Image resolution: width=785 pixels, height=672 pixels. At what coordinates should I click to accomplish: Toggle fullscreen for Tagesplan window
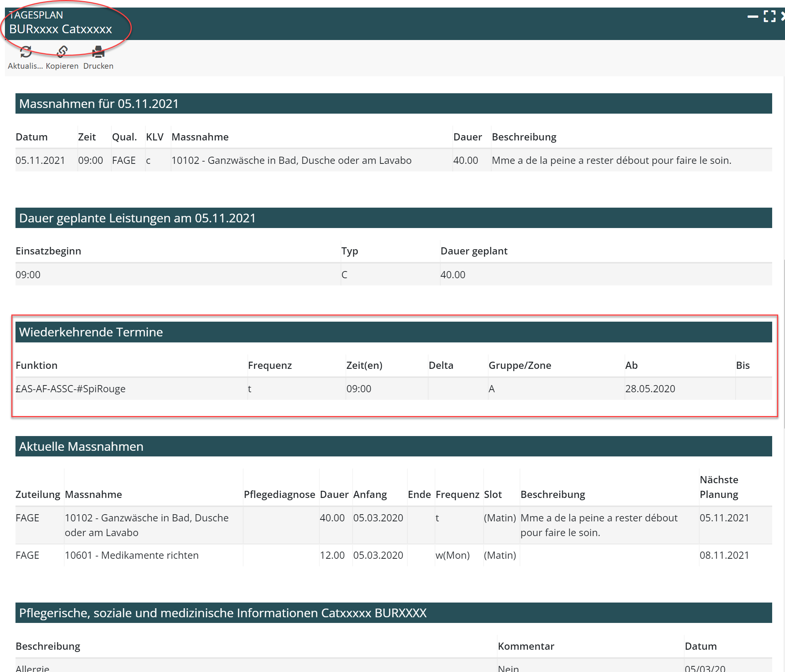pyautogui.click(x=769, y=16)
